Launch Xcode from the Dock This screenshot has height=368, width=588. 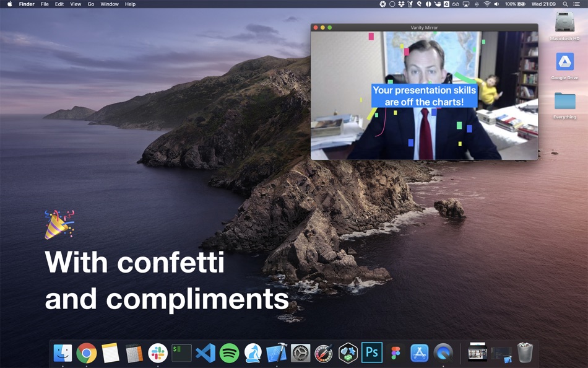(x=277, y=353)
